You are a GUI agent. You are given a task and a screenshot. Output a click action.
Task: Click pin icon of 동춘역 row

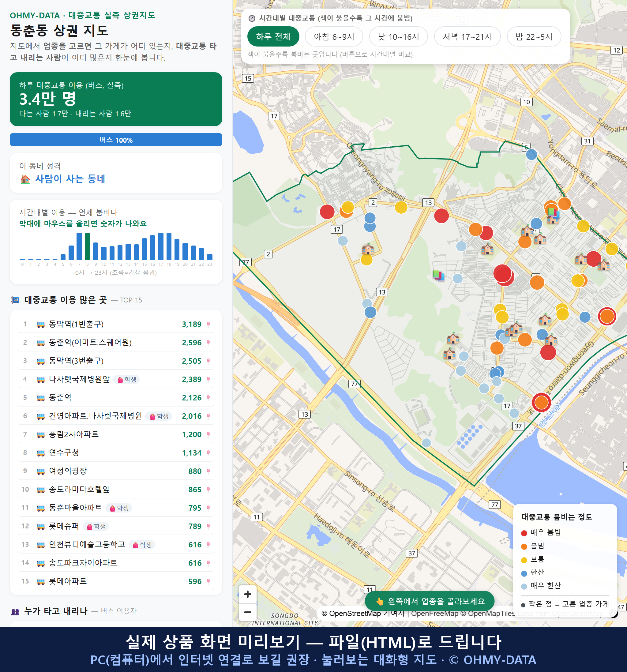(208, 398)
